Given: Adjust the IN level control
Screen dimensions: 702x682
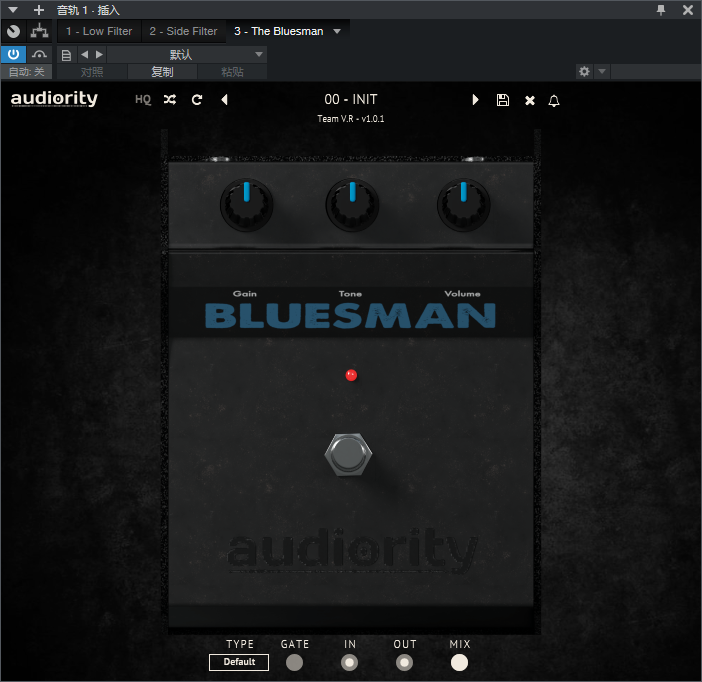Looking at the screenshot, I should [349, 662].
